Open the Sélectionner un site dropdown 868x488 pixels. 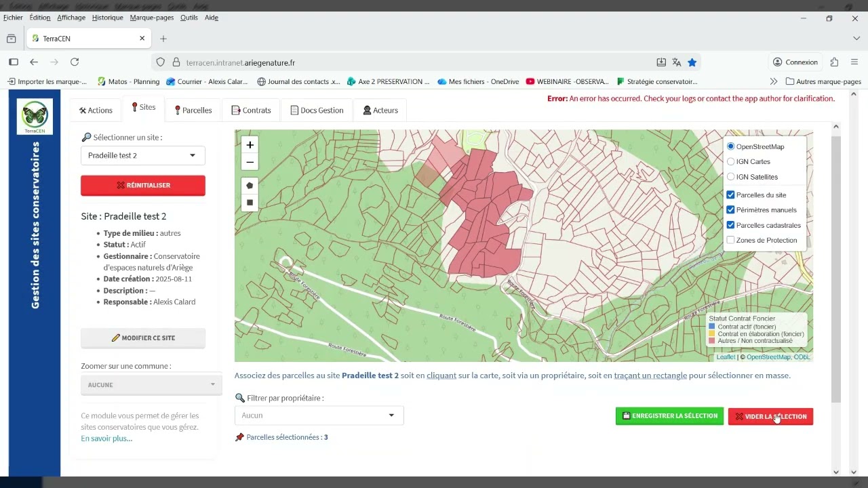point(142,155)
